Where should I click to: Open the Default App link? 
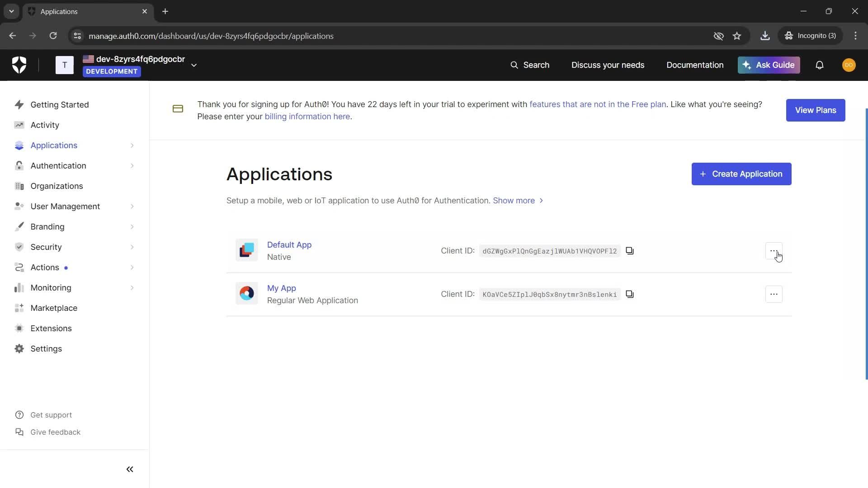pyautogui.click(x=289, y=245)
